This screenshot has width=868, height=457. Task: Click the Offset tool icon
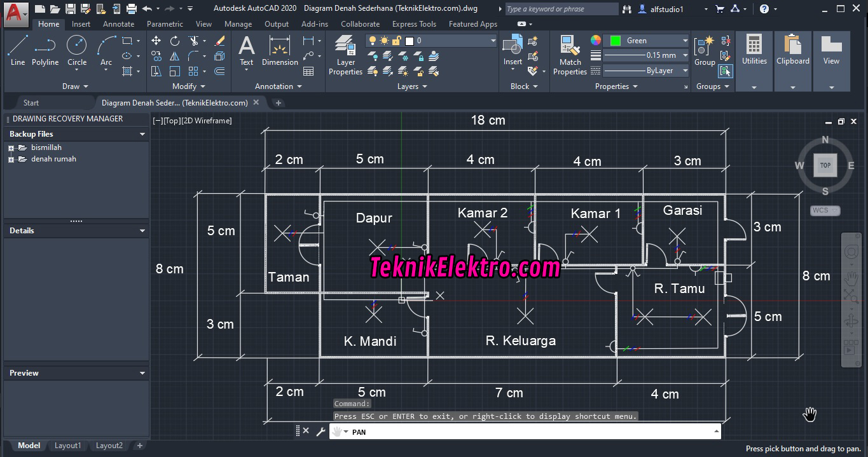pyautogui.click(x=220, y=71)
